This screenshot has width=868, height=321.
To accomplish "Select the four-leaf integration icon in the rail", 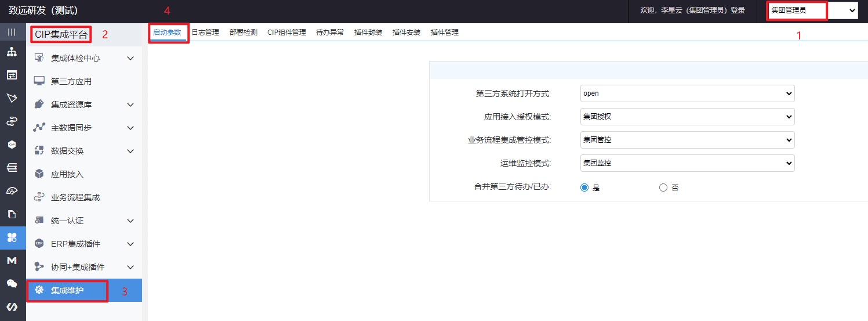I will tap(12, 237).
